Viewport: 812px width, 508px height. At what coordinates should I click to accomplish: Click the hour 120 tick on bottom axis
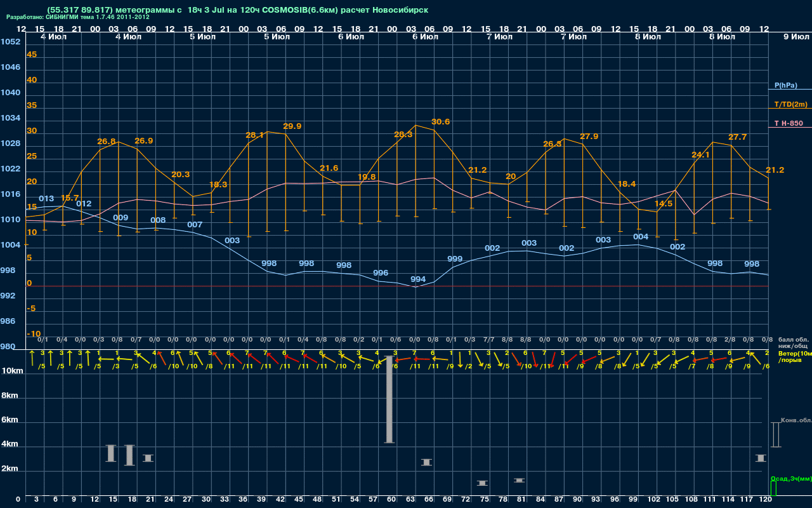coord(766,500)
